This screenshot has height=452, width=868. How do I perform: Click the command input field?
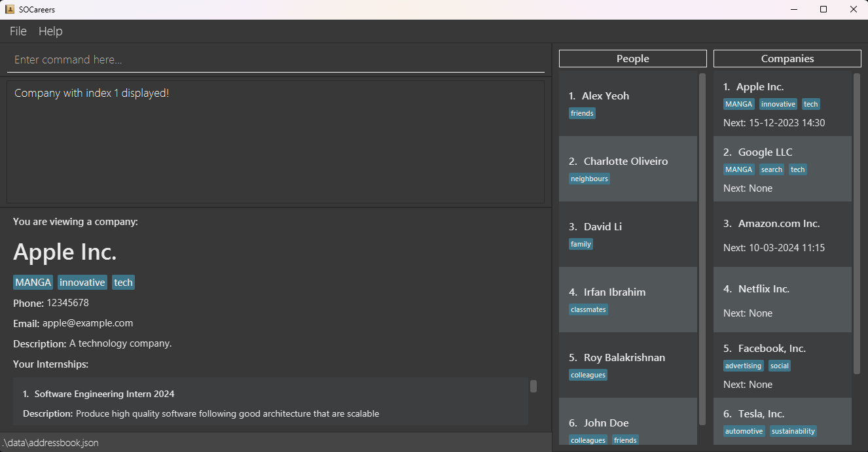point(275,60)
